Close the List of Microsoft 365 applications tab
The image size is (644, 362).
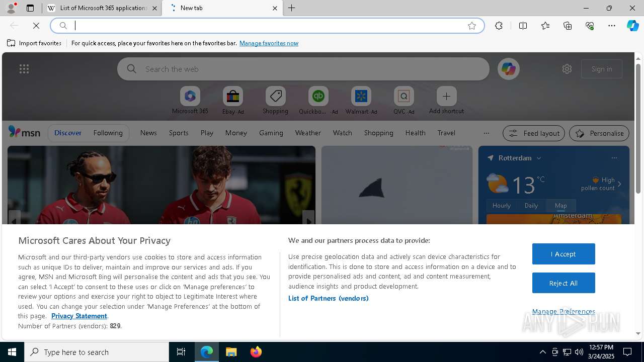[x=154, y=8]
